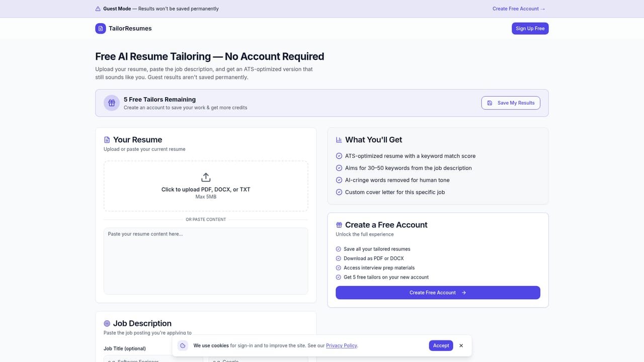Click the Sign Up Free button

(530, 28)
